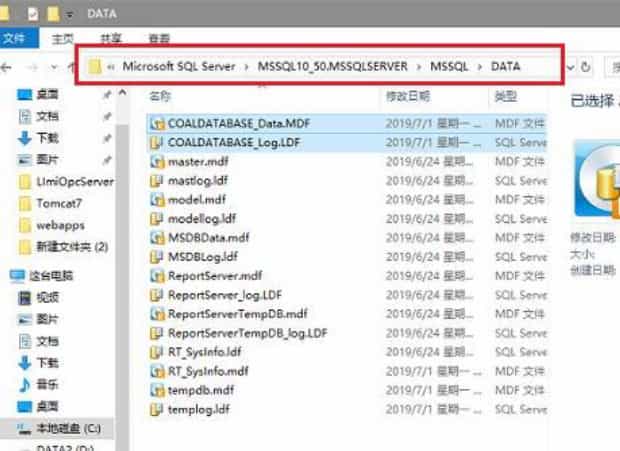Switch to the 查看 (View) ribbon tab
Viewport: 620px width, 451px height.
tap(159, 38)
